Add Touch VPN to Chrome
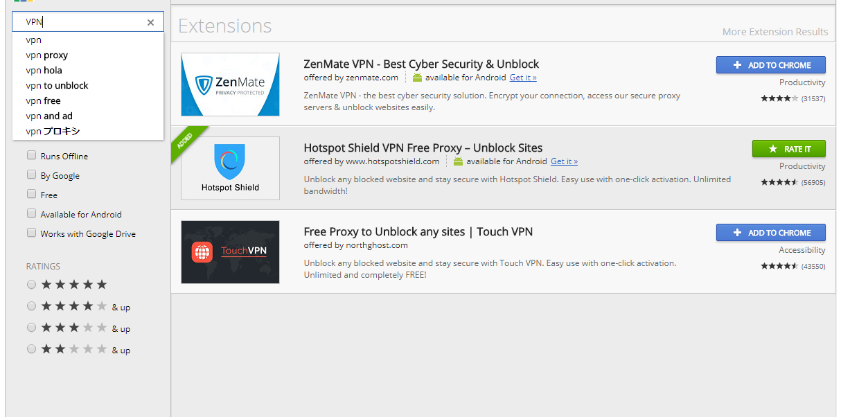Viewport: 868px width, 417px height. (x=771, y=233)
